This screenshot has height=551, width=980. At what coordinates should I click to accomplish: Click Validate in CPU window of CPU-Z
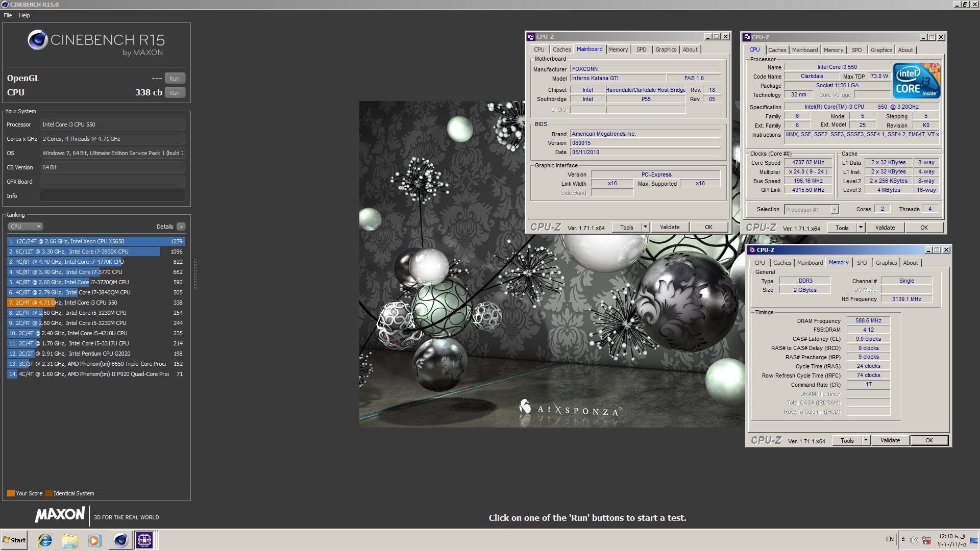(x=885, y=228)
